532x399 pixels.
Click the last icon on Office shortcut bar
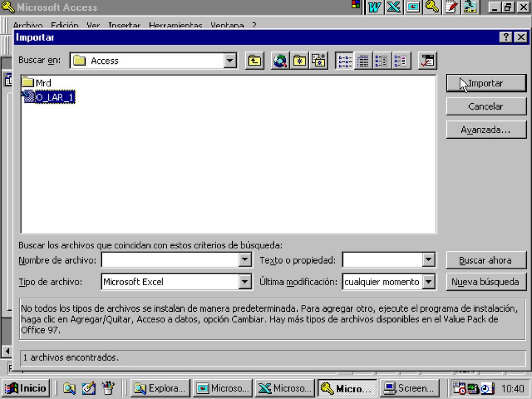coord(470,7)
